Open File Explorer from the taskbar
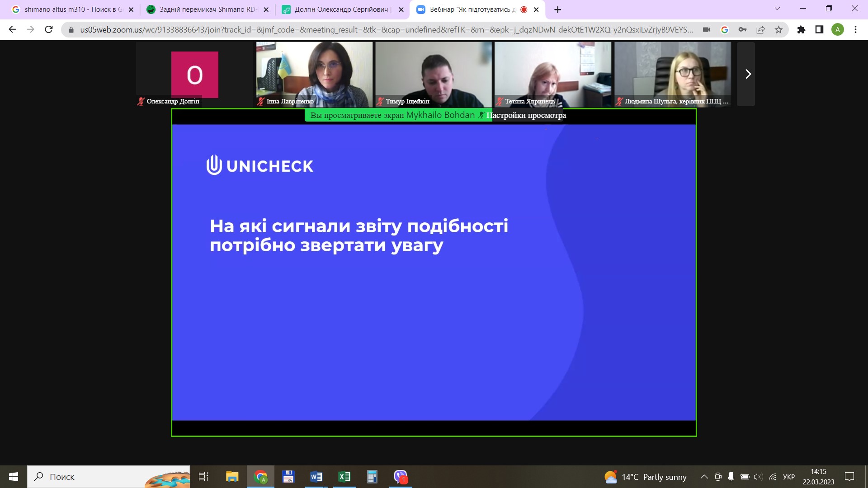This screenshot has height=488, width=868. (x=232, y=477)
